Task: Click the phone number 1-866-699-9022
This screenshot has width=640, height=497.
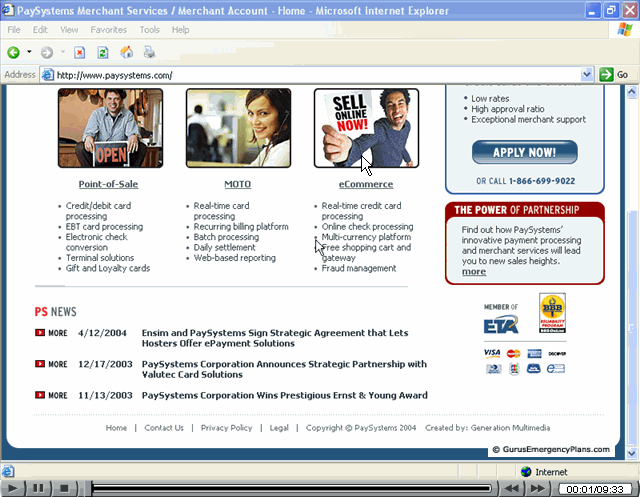Action: (542, 181)
